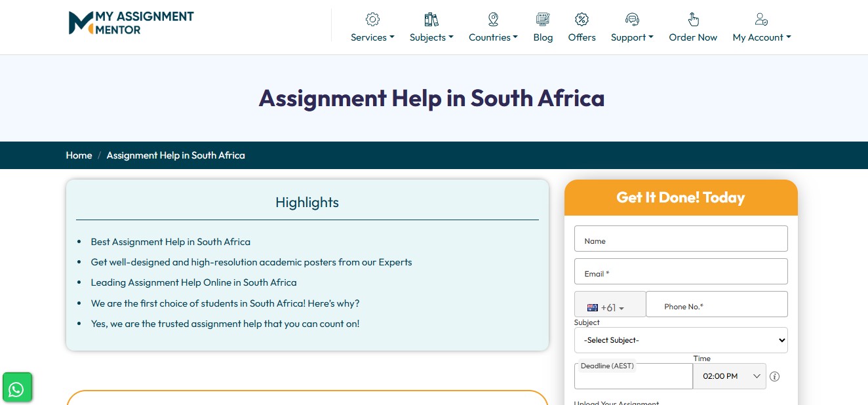Open the My Assignment Mentor logo homepage

(x=131, y=23)
